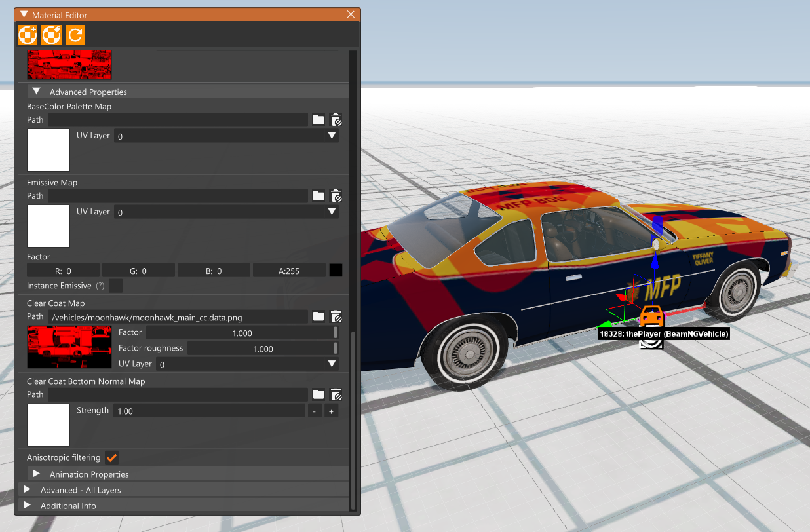810x532 pixels.
Task: Click the create new material icon
Action: pos(28,35)
